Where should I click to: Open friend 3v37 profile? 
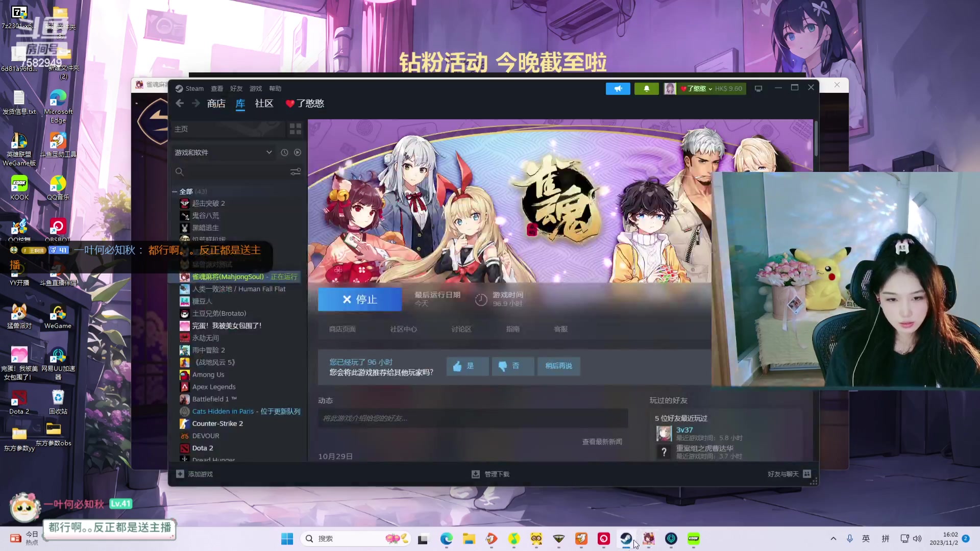[684, 430]
